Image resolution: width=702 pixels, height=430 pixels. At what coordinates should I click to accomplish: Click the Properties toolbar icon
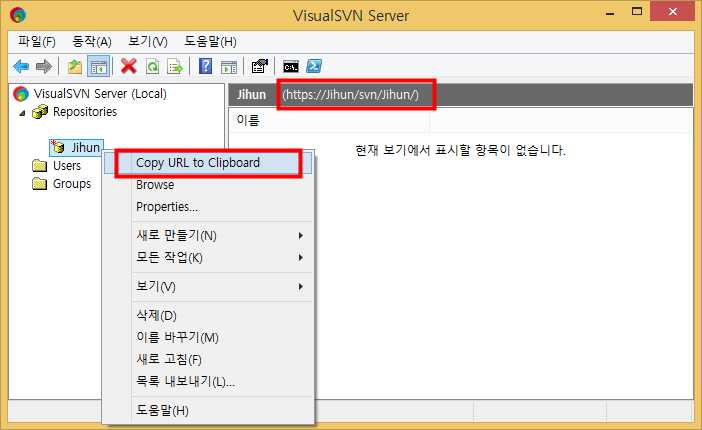pos(260,67)
